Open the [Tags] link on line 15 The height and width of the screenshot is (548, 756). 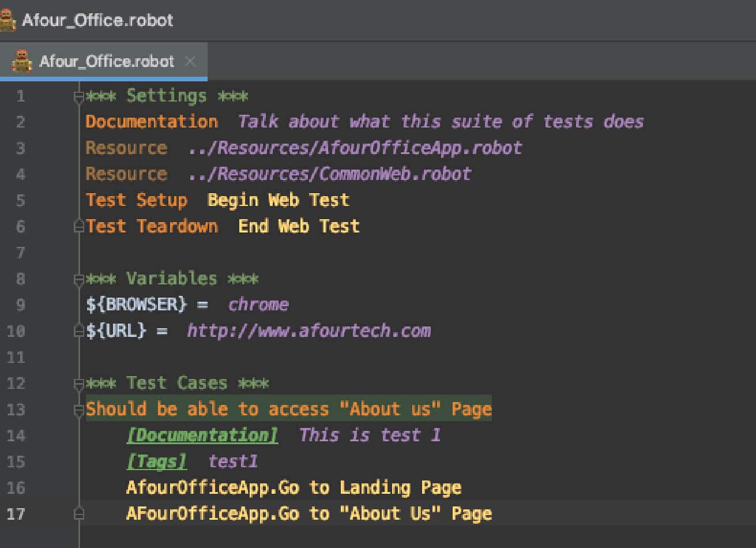[157, 461]
